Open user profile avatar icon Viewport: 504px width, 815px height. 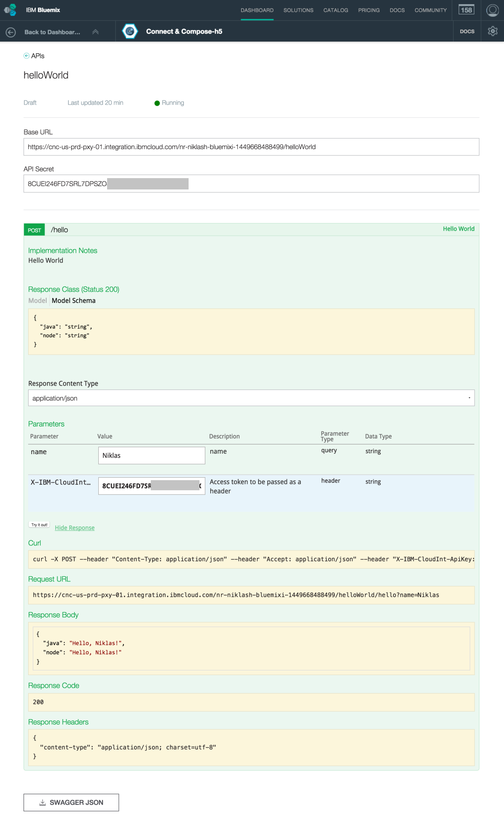[x=492, y=10]
